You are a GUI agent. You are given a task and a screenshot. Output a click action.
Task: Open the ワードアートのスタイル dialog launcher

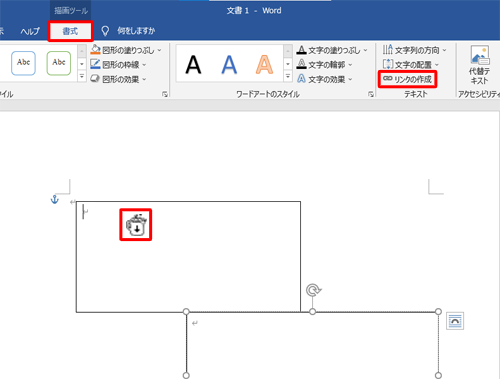pos(371,94)
